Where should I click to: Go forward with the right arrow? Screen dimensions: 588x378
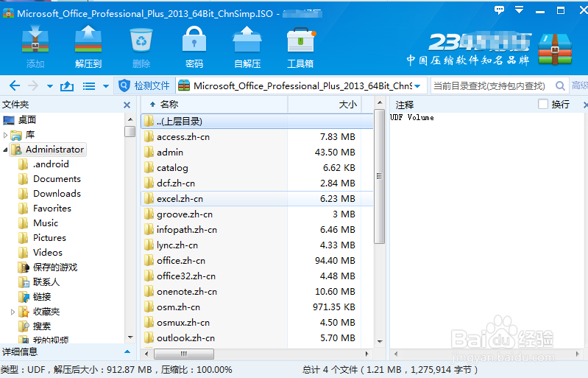coord(33,86)
